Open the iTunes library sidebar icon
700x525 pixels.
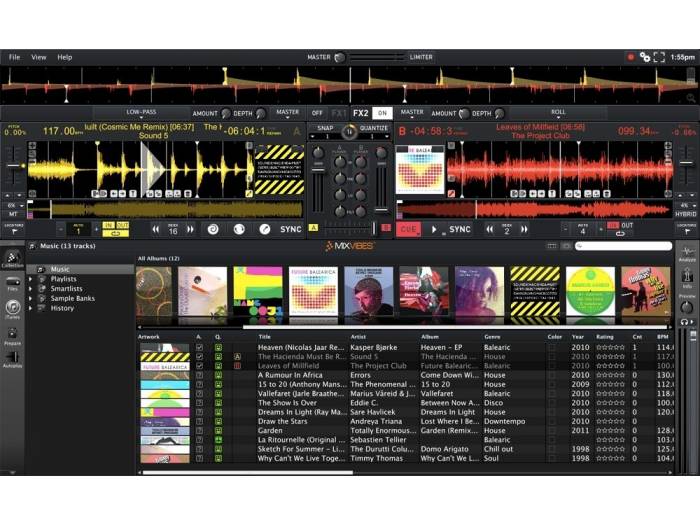12,309
